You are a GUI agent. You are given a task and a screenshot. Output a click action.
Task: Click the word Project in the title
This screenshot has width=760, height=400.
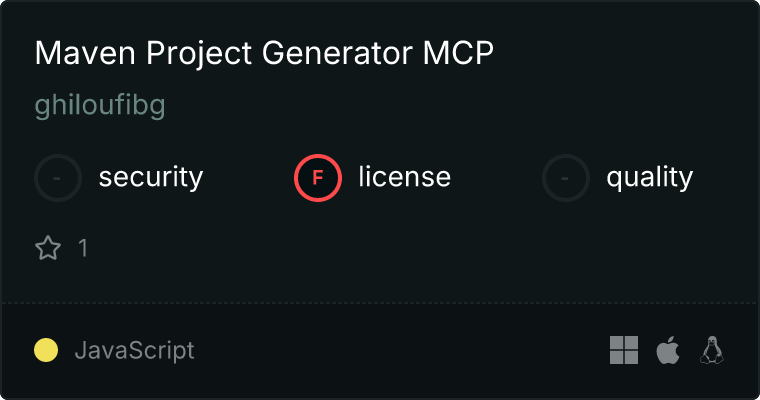pyautogui.click(x=180, y=54)
